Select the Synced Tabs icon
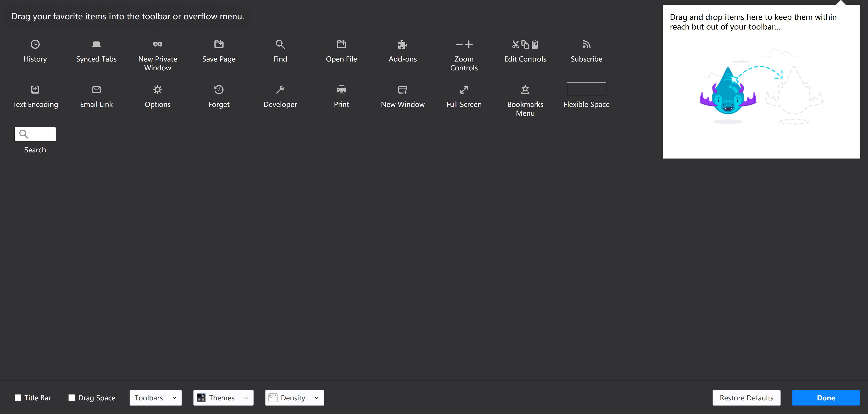The height and width of the screenshot is (414, 868). pyautogui.click(x=96, y=44)
